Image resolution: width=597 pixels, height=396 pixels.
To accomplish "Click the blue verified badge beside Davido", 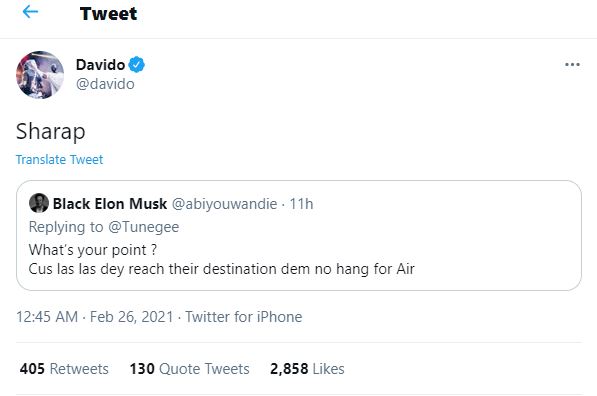I will 137,65.
